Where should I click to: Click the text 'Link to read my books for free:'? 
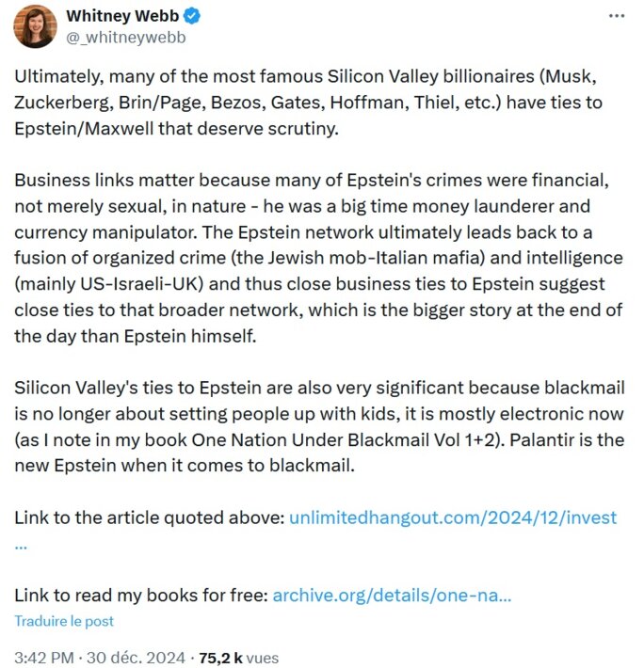coord(141,596)
